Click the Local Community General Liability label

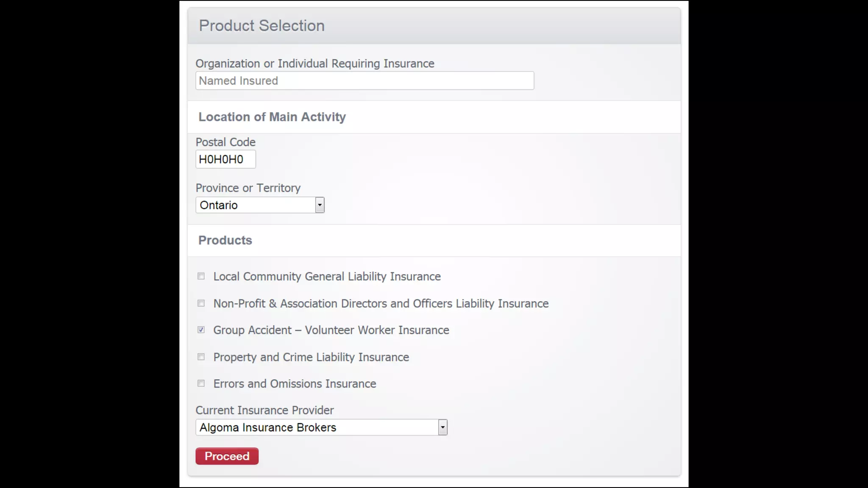click(x=327, y=277)
